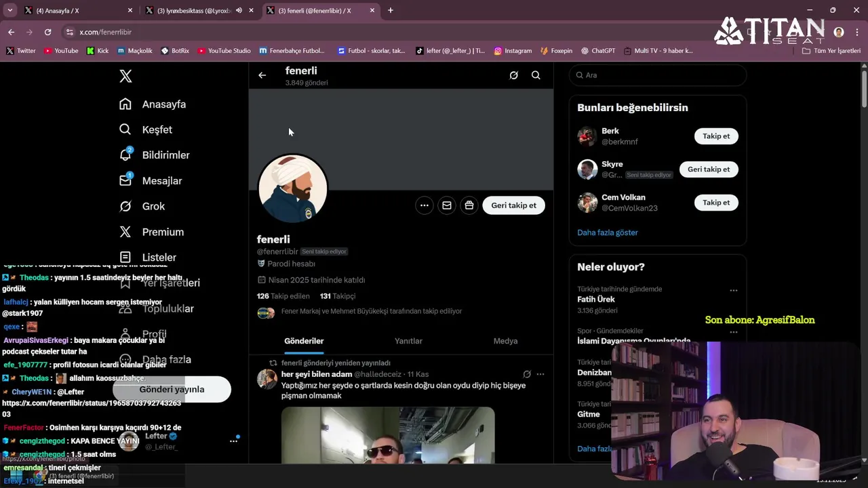Open ChatGPT bookmark
The width and height of the screenshot is (868, 488).
click(598, 51)
